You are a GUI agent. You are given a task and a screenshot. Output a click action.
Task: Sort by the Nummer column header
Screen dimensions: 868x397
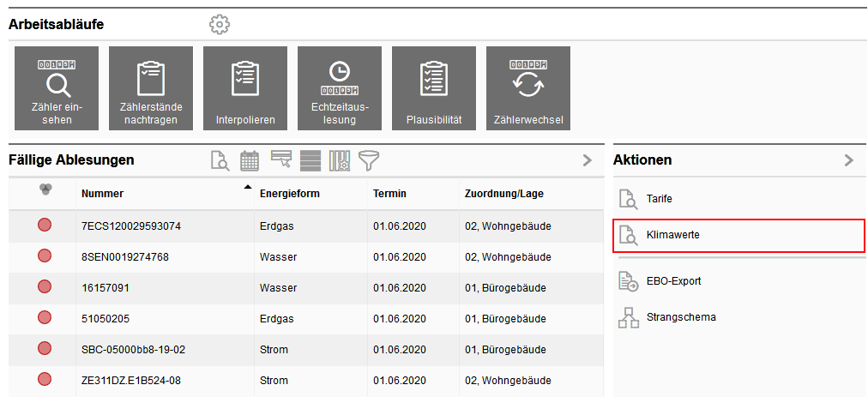(103, 194)
